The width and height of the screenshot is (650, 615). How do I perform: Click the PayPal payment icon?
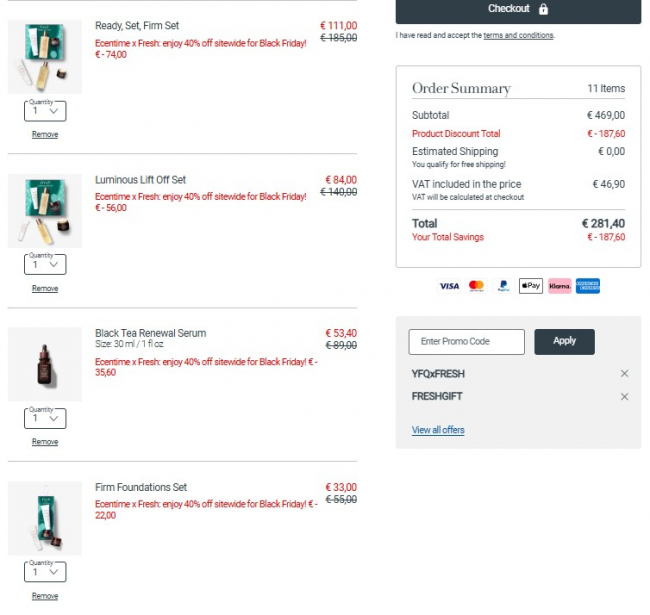pos(504,286)
